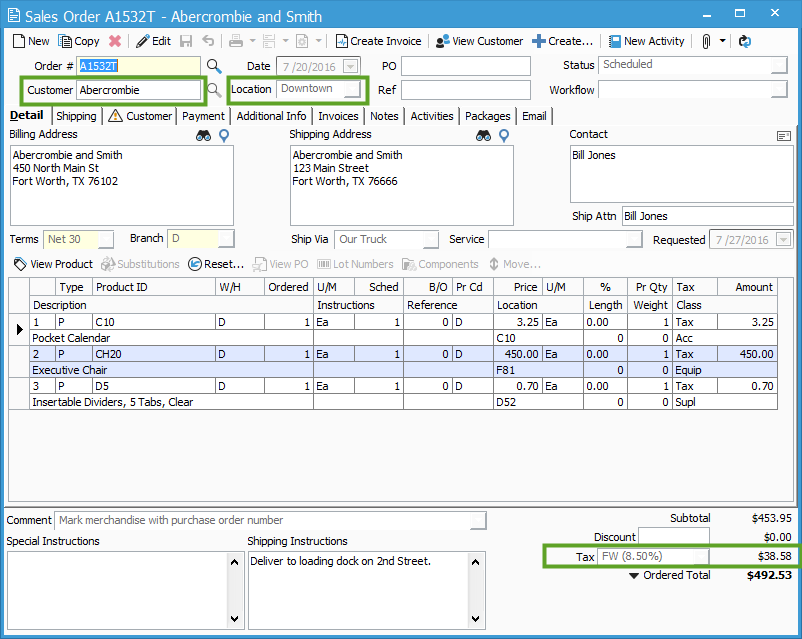Open the attachment dropdown arrow
The image size is (802, 639).
tap(722, 41)
